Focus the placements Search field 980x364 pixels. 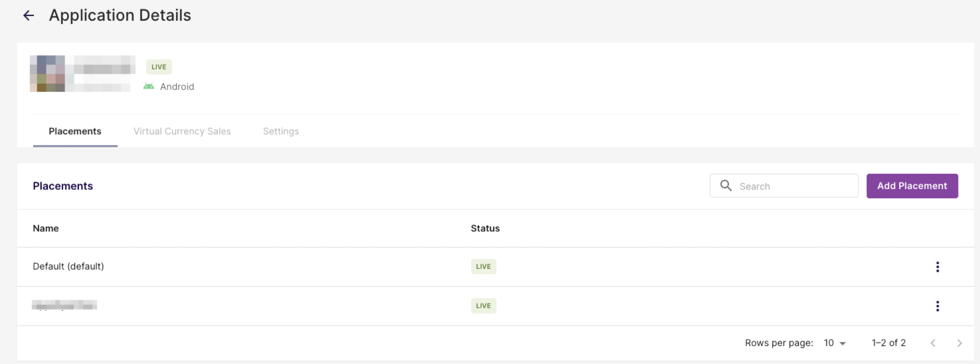tap(784, 186)
